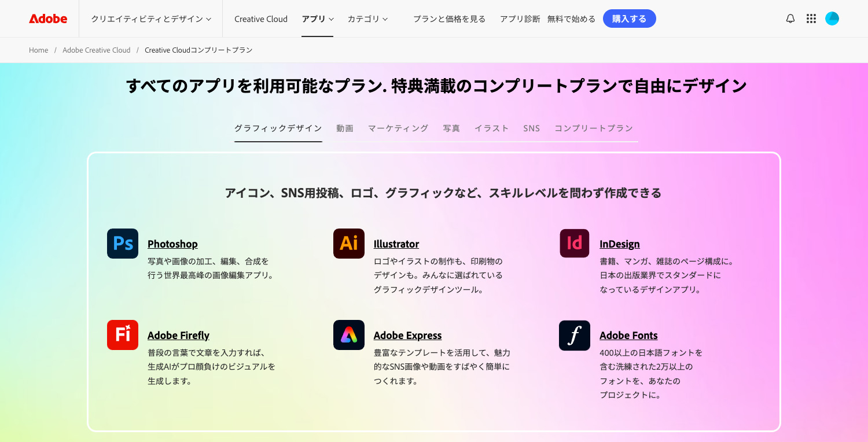
Task: Open the Illustrator link
Action: [396, 244]
